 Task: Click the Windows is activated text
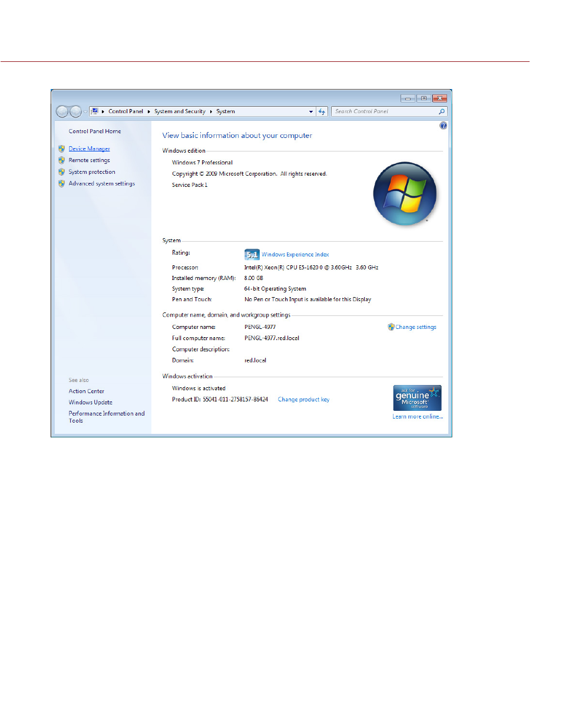point(199,388)
